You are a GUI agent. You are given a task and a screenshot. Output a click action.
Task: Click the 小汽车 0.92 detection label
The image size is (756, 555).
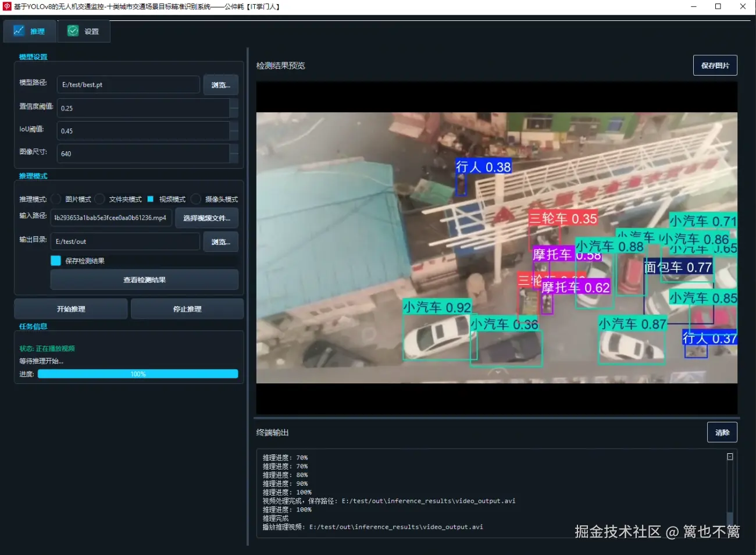click(x=437, y=307)
